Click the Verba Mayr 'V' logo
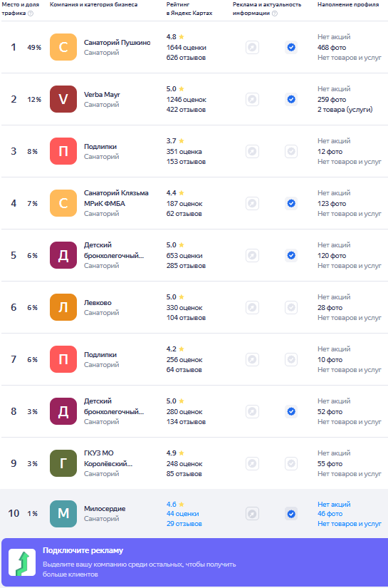 (63, 99)
